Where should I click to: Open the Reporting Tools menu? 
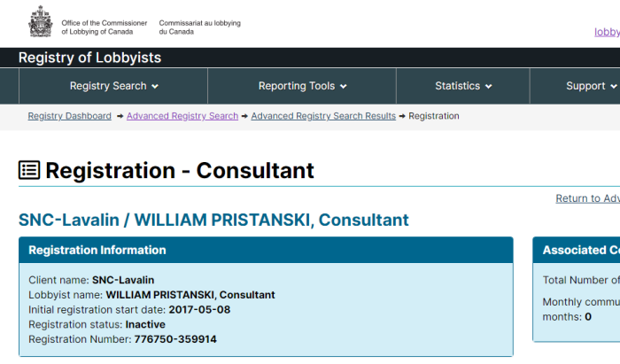pyautogui.click(x=302, y=86)
